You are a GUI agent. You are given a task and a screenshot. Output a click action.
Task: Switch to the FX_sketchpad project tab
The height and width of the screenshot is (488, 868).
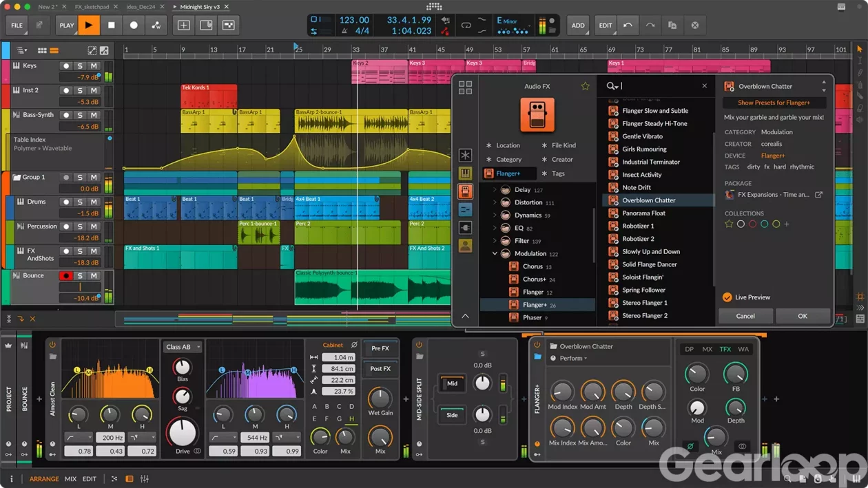(x=92, y=7)
